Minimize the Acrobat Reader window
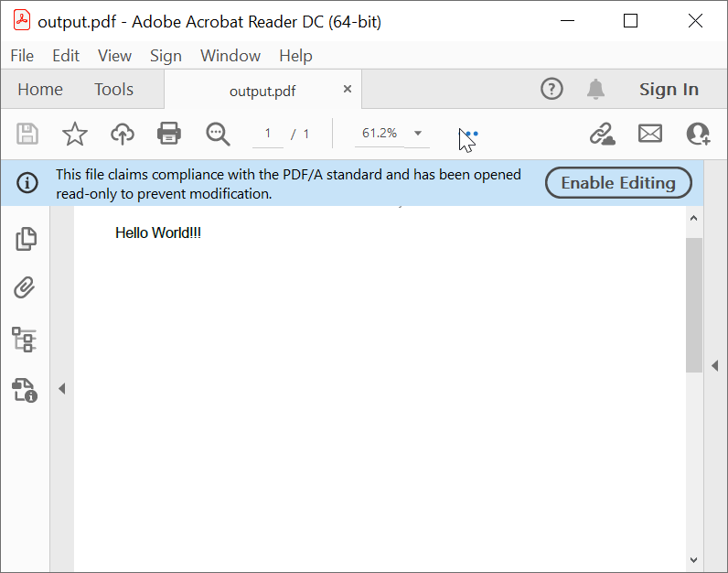728x573 pixels. coord(567,21)
